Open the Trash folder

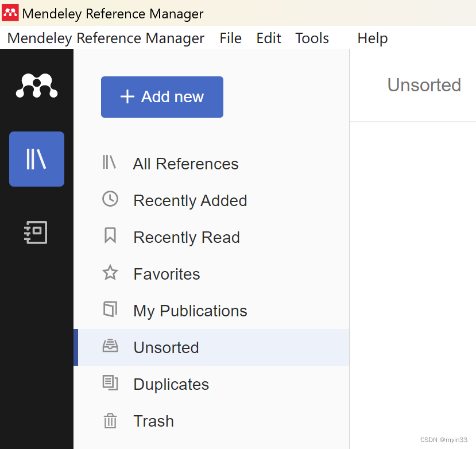(x=211, y=421)
